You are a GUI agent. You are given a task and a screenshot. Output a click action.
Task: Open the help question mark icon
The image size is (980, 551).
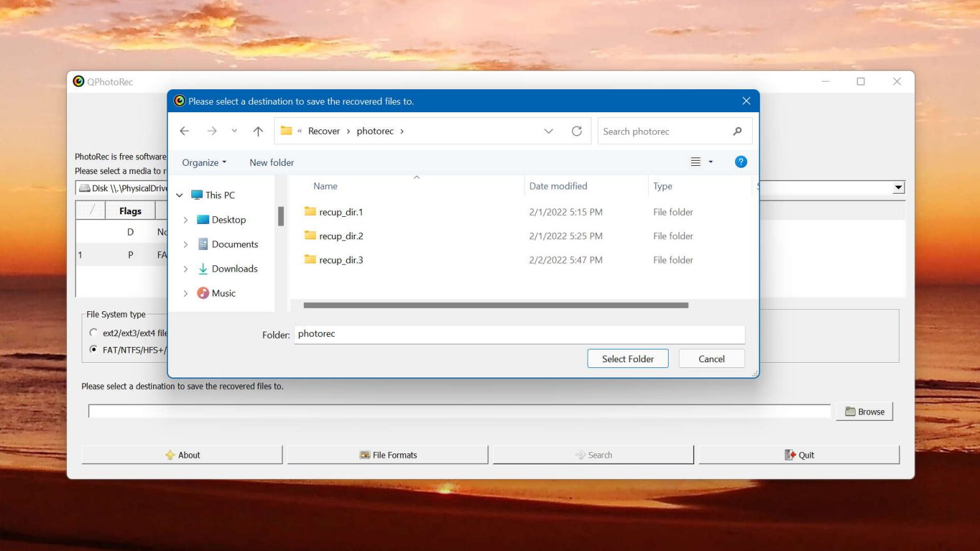(740, 162)
